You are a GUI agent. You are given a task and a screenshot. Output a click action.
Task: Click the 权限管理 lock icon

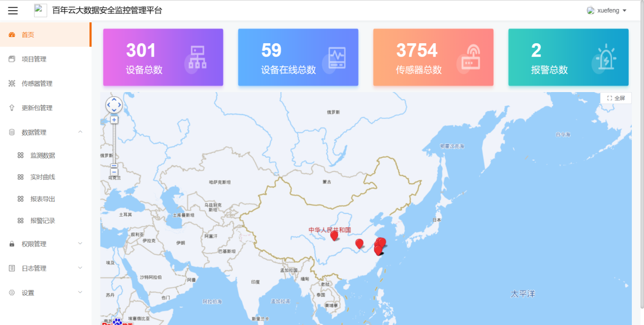(x=12, y=244)
